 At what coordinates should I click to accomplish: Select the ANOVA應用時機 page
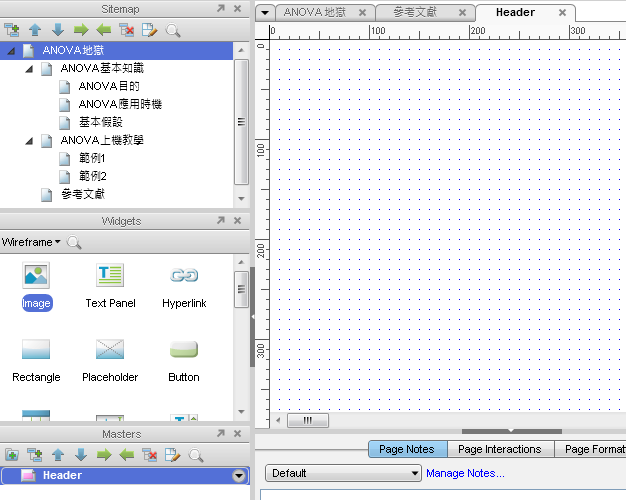(x=120, y=104)
